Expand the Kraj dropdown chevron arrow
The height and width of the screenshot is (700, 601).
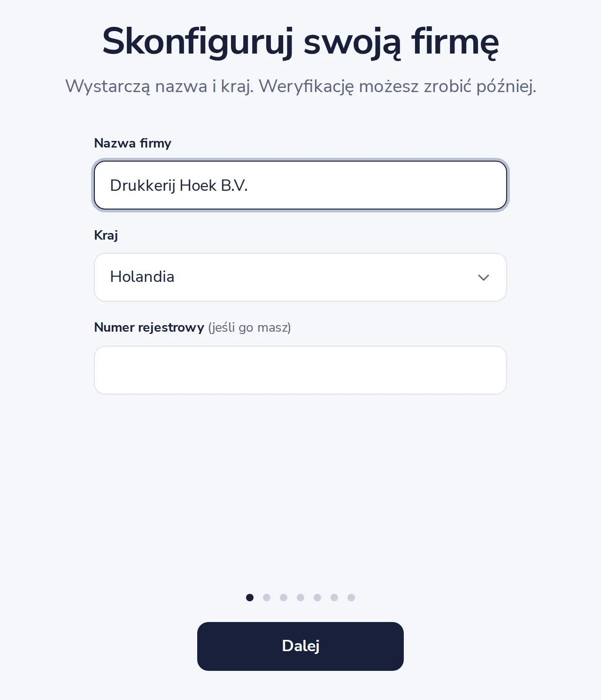coord(484,278)
